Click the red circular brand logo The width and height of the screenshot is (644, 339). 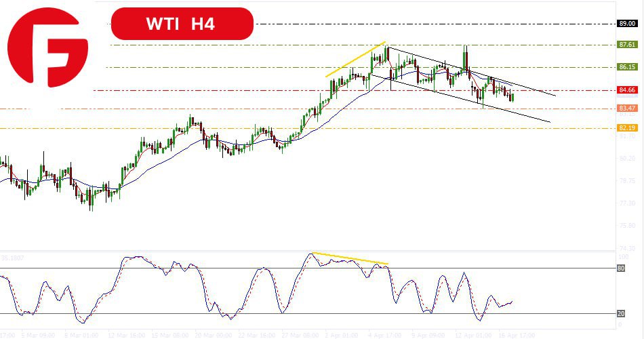pos(47,46)
